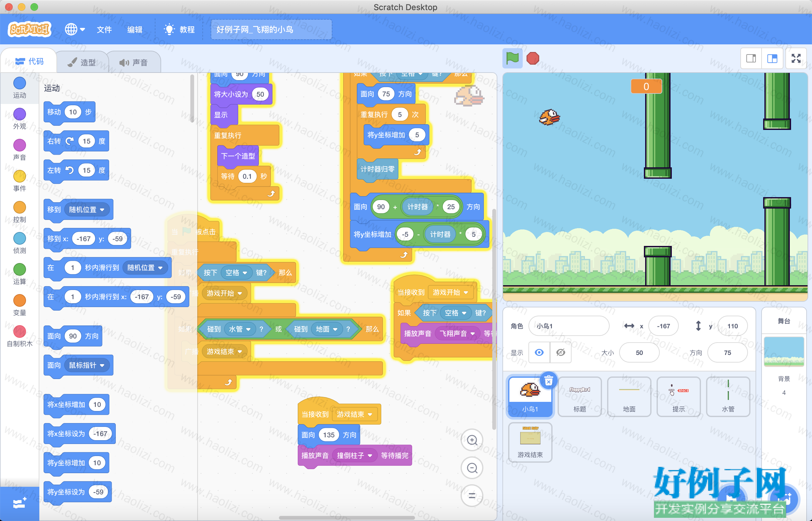Zoom in the code workspace

(x=472, y=440)
